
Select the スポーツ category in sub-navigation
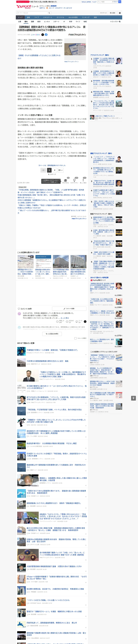[x=56, y=21]
